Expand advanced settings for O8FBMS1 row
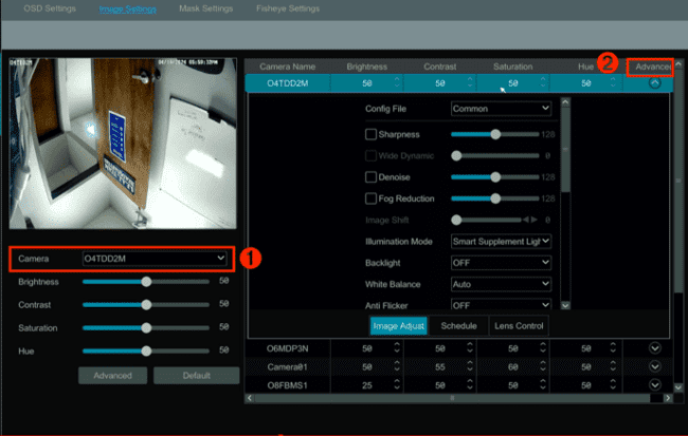 [x=655, y=386]
